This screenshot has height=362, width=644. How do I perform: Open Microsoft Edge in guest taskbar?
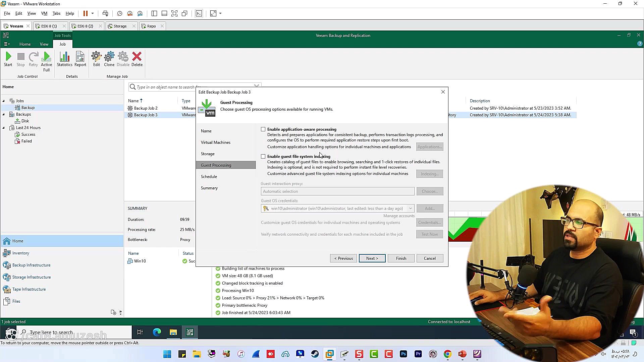(157, 332)
